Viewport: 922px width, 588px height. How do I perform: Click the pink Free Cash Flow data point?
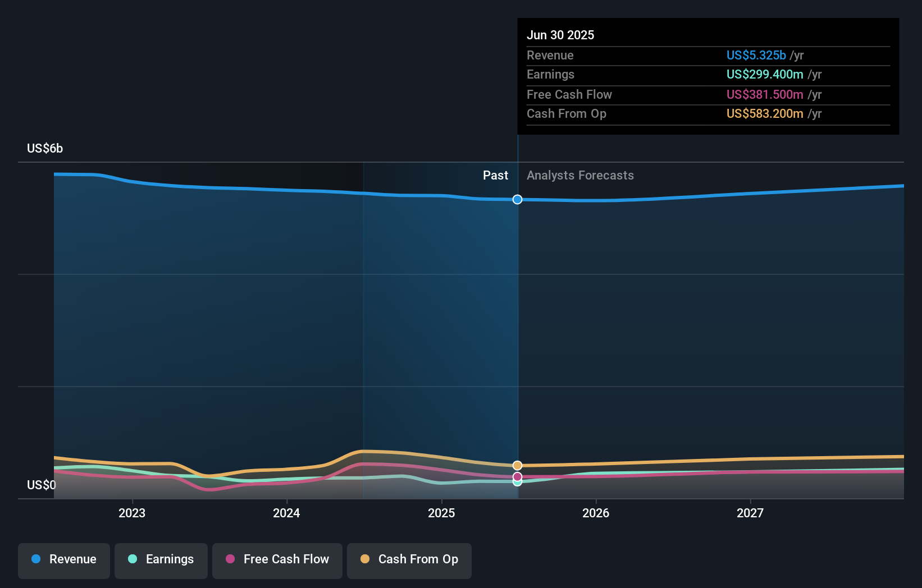coord(518,477)
